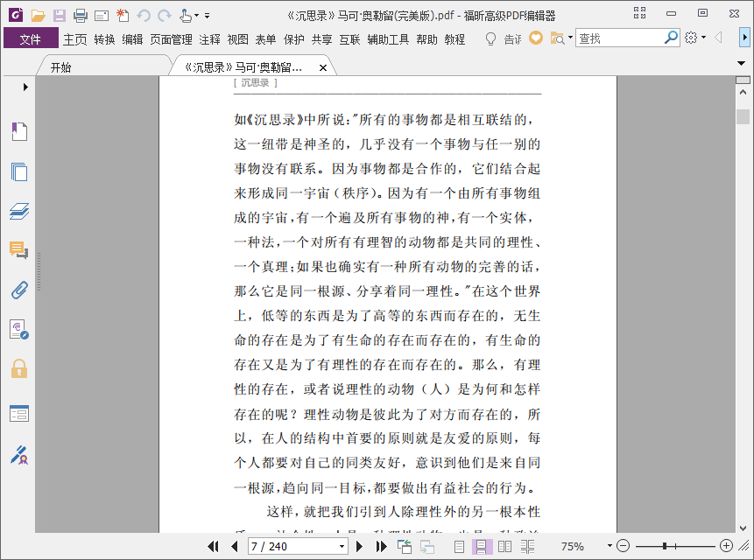Open the Layers panel

point(19,211)
